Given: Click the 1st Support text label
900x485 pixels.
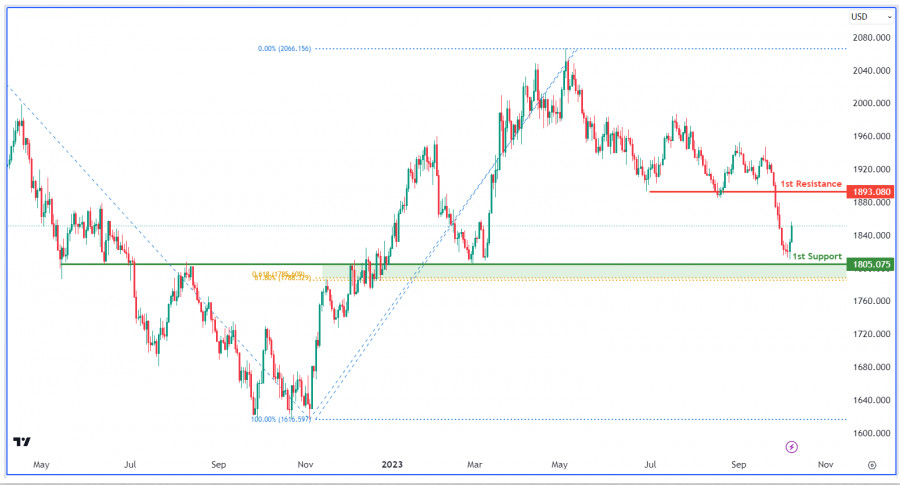Looking at the screenshot, I should point(817,256).
